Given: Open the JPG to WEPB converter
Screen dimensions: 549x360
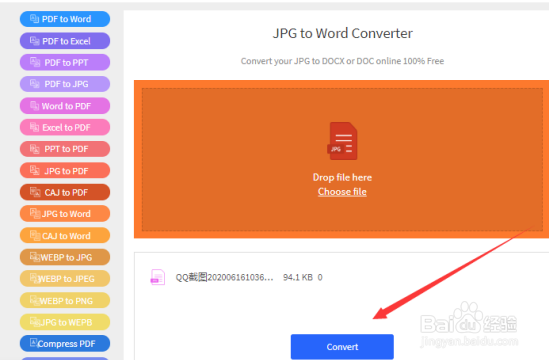Looking at the screenshot, I should coord(65,322).
